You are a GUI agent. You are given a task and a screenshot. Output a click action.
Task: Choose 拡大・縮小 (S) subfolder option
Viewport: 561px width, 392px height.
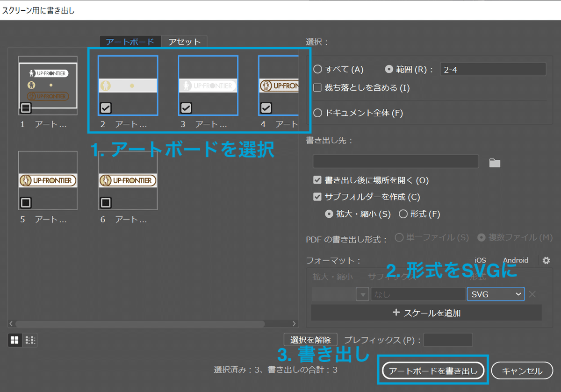[x=330, y=214]
